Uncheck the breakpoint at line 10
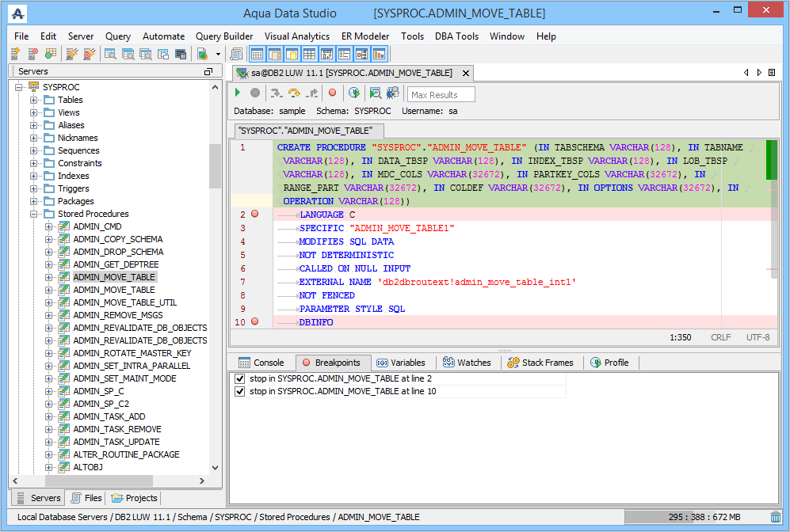 pyautogui.click(x=240, y=392)
